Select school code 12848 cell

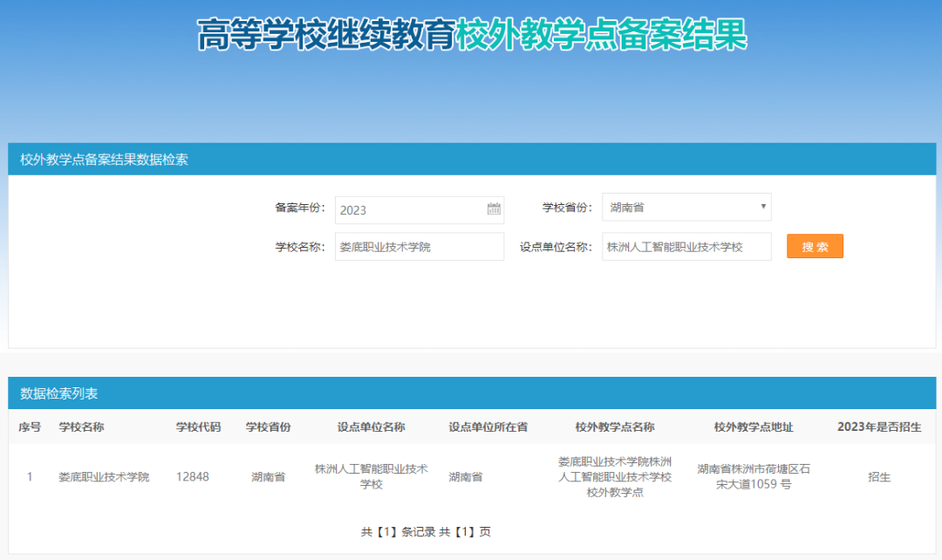coord(192,477)
